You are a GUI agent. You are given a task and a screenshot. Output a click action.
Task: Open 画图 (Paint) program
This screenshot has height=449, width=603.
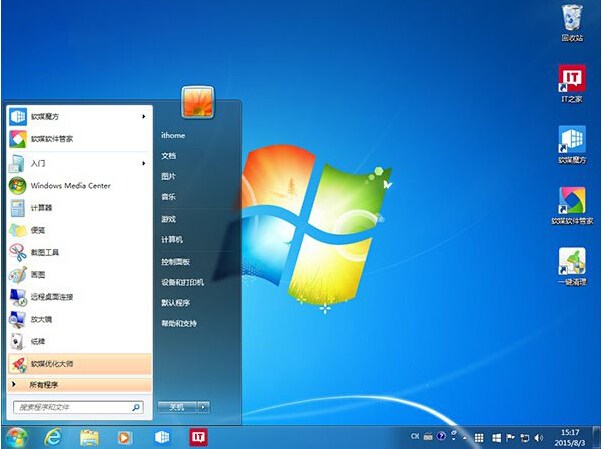point(38,274)
